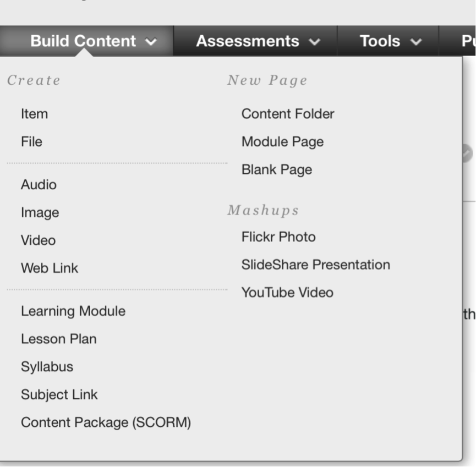Select Web Link option
This screenshot has width=476, height=467.
click(50, 268)
